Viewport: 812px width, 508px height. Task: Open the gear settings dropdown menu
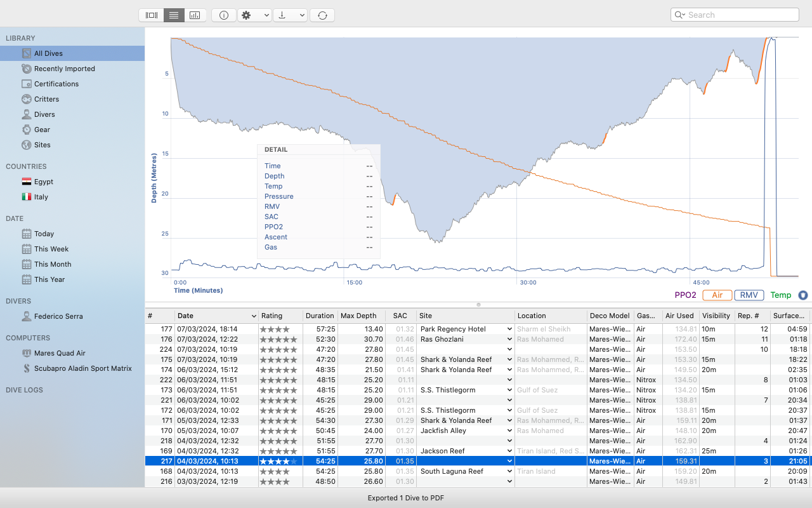[x=254, y=15]
